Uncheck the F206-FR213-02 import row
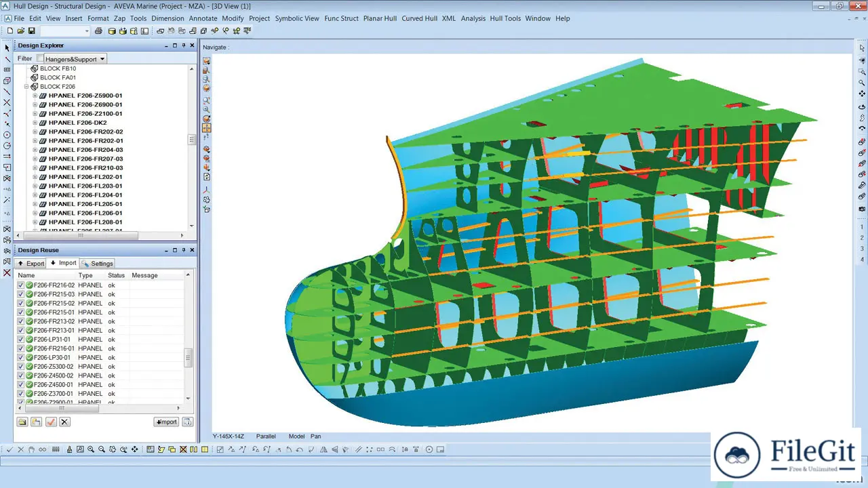868x488 pixels. [21, 321]
